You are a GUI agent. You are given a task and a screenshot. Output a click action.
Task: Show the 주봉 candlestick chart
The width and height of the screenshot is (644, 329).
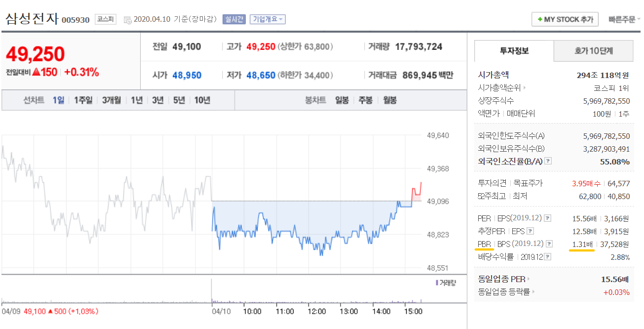click(365, 100)
